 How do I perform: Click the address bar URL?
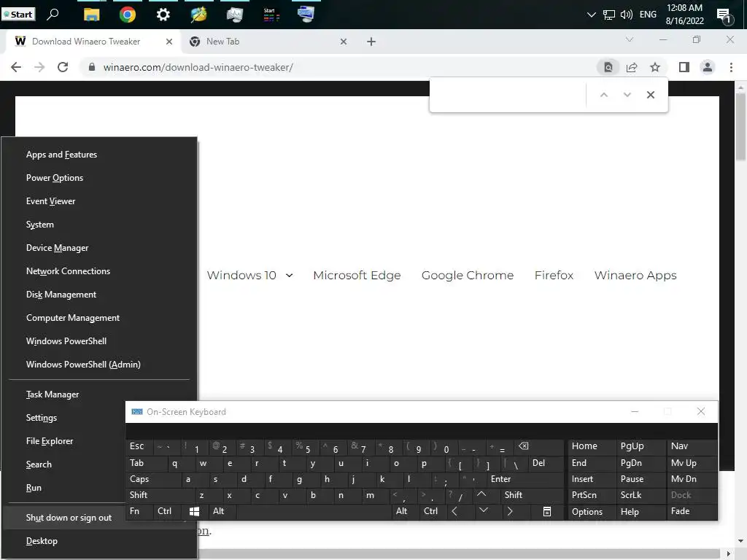click(198, 67)
